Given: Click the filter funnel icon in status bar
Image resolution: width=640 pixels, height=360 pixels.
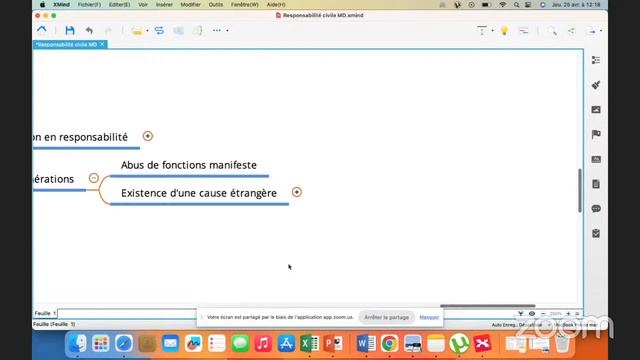Looking at the screenshot, I should pos(520,313).
